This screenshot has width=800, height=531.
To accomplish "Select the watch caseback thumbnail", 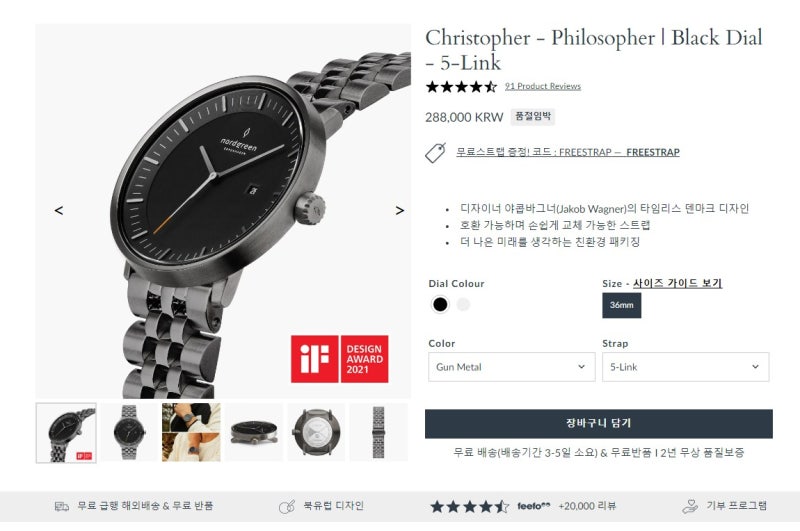I will (x=316, y=433).
